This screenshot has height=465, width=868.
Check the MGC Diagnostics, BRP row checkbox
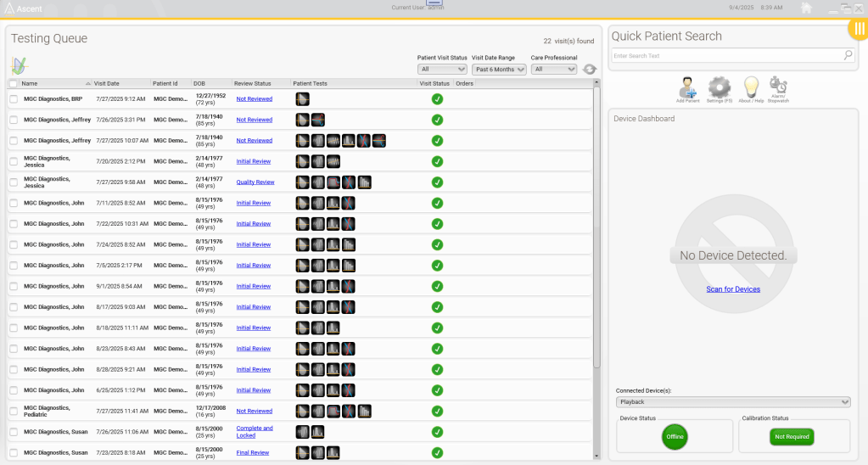[14, 99]
